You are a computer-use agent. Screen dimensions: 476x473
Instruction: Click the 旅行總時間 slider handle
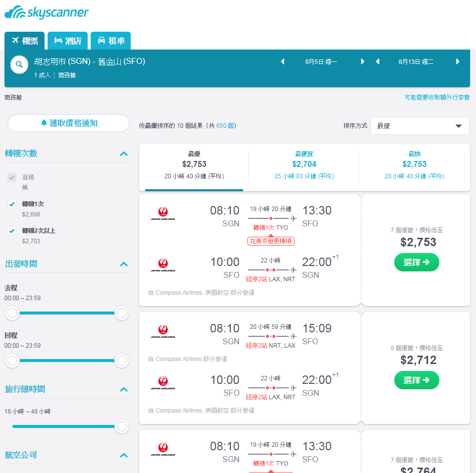coord(122,426)
